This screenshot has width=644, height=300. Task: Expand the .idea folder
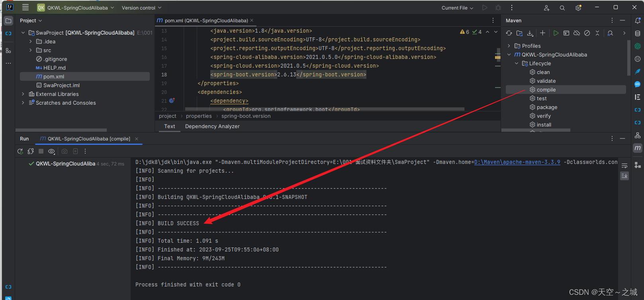[x=31, y=41]
